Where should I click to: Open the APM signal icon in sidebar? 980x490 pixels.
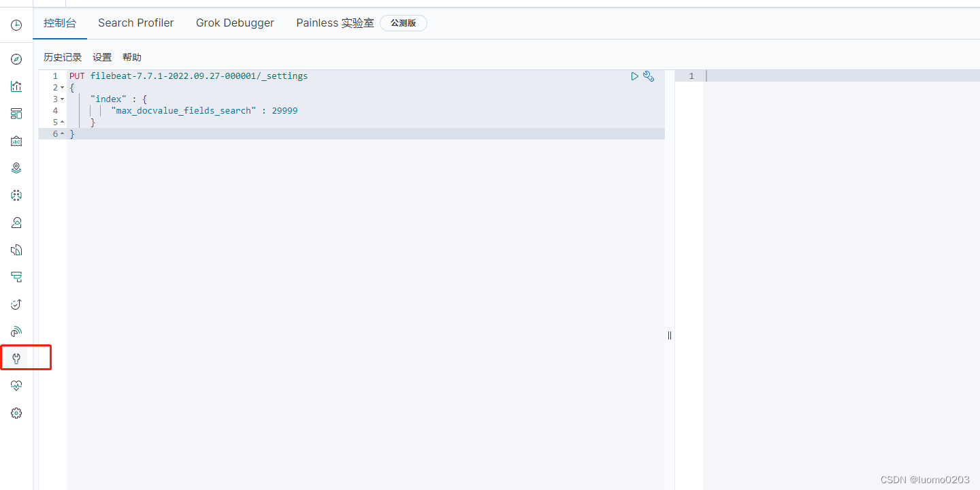click(x=16, y=331)
